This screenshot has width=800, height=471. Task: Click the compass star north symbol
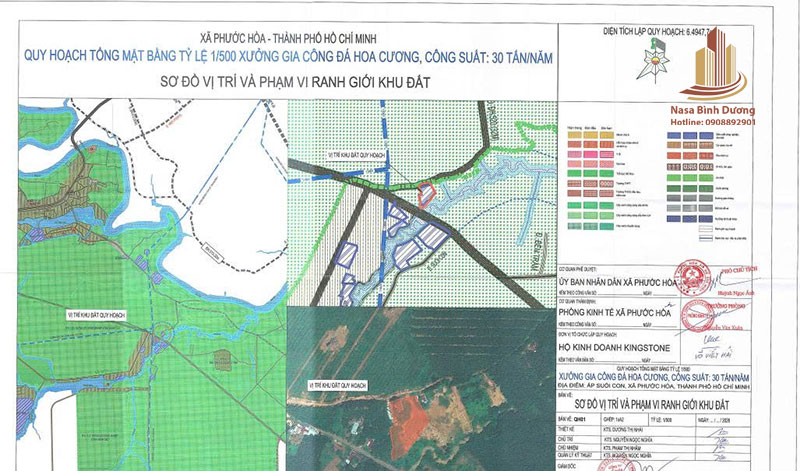point(654,63)
